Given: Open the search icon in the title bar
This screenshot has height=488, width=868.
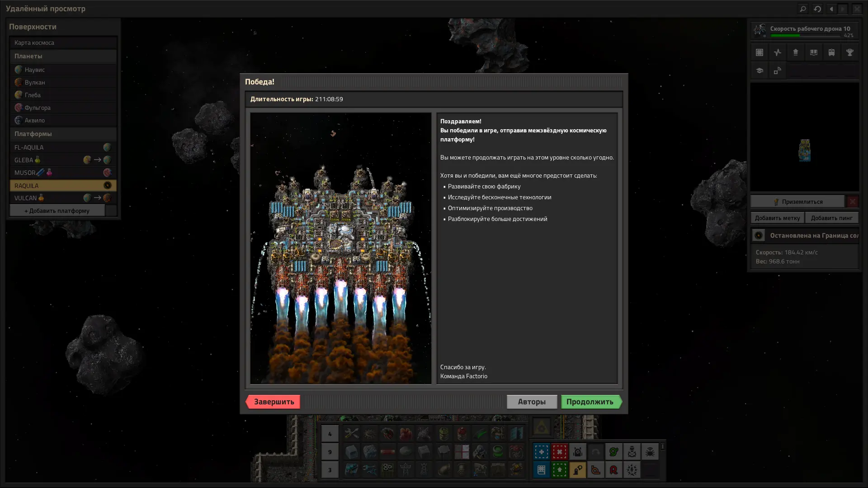Looking at the screenshot, I should point(803,9).
